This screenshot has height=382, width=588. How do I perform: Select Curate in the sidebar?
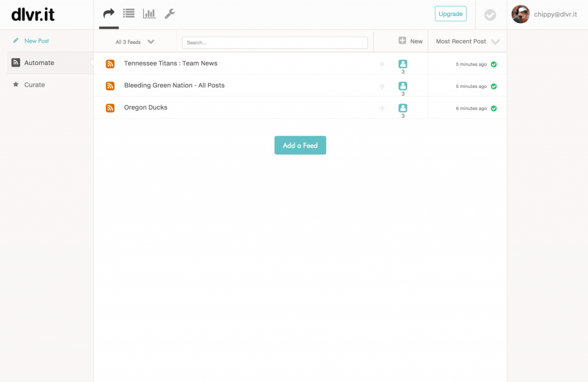pos(34,85)
